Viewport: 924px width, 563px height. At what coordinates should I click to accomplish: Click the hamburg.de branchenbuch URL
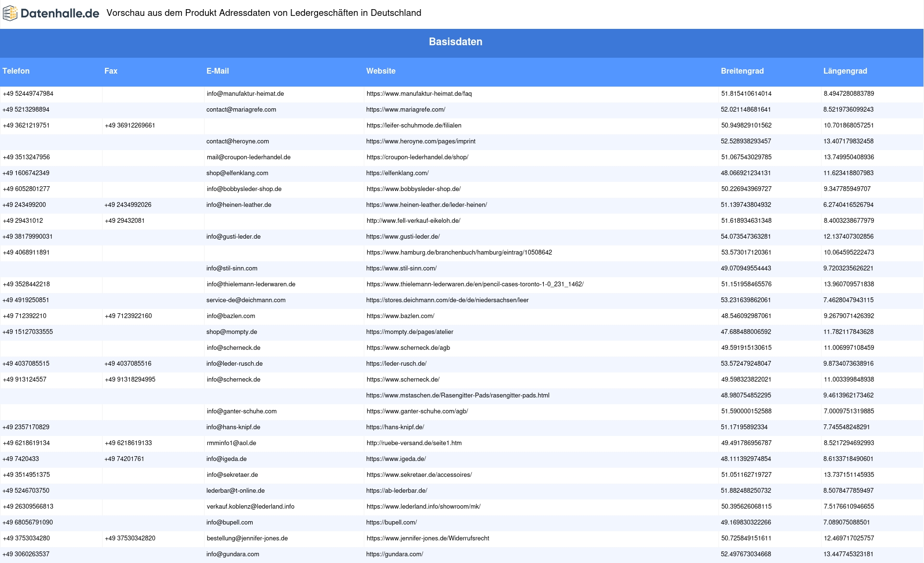[459, 253]
